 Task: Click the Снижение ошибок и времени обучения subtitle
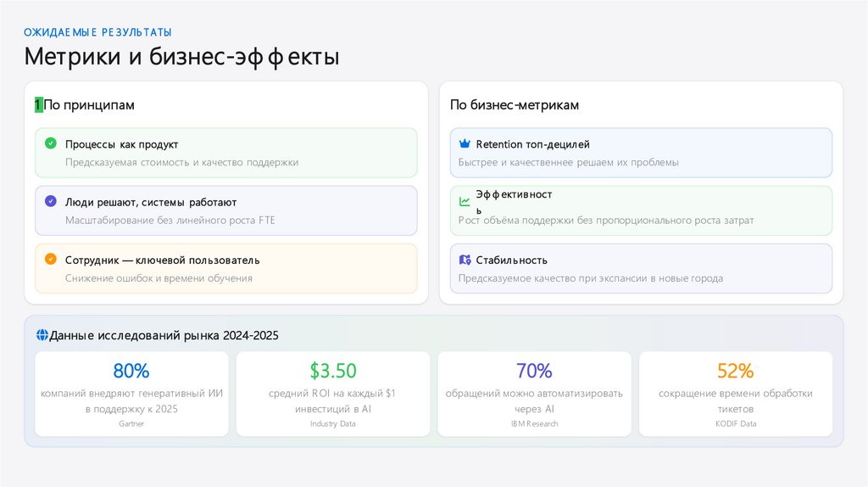tap(159, 277)
